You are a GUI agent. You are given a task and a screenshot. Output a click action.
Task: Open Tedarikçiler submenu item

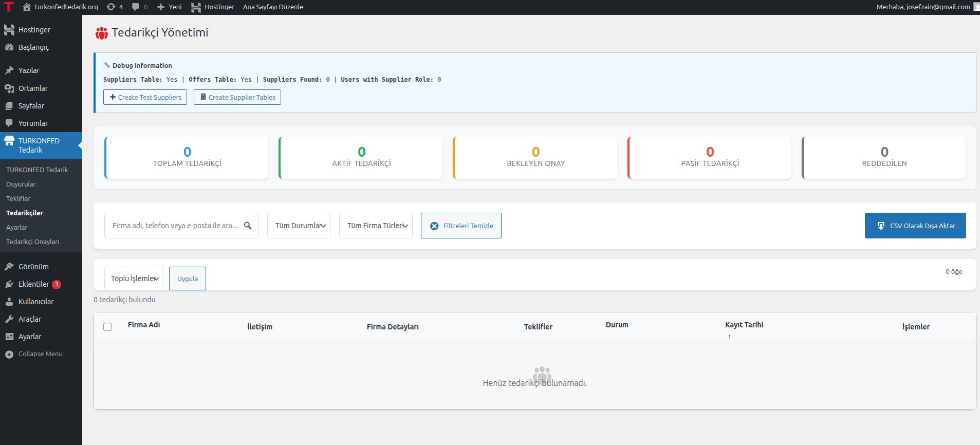25,213
